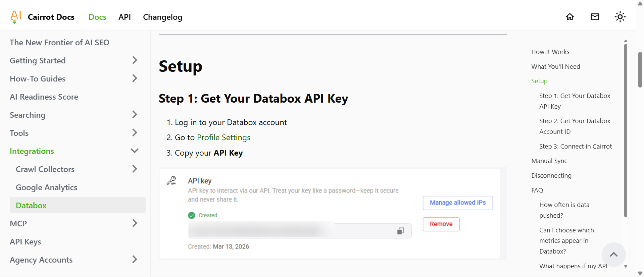The width and height of the screenshot is (644, 277).
Task: Jump to Manual Sync section
Action: [x=549, y=161]
